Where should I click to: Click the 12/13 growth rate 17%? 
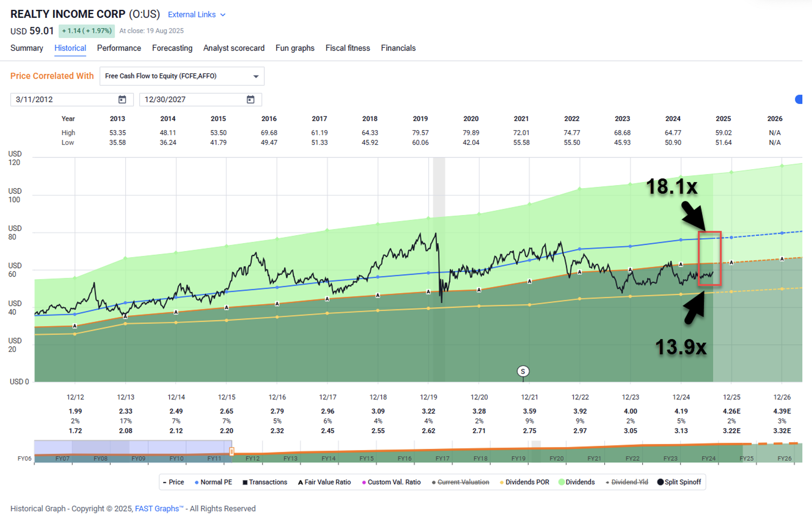[126, 421]
